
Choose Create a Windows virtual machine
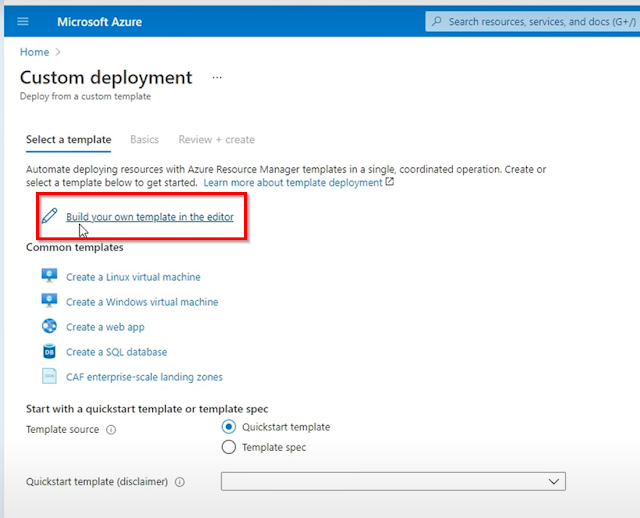tap(142, 302)
